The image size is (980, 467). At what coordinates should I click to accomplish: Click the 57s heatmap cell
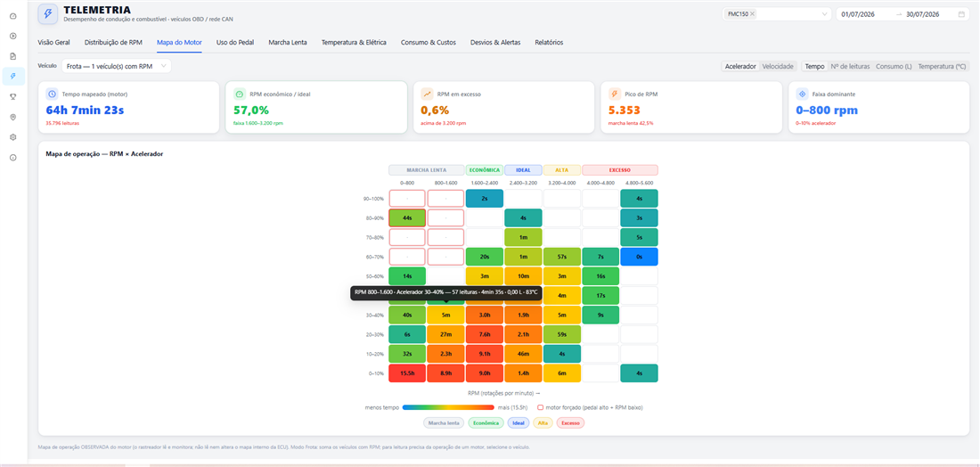tap(562, 257)
